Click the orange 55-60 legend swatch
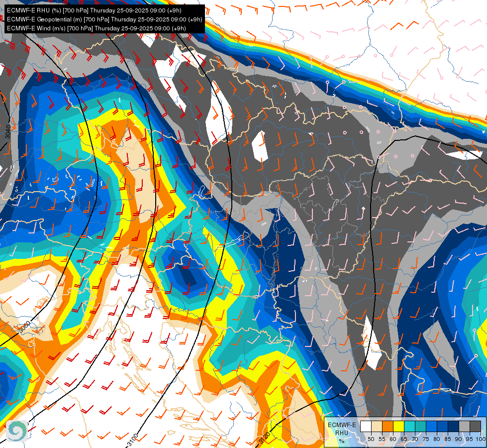This screenshot has width=487, height=448. click(388, 426)
